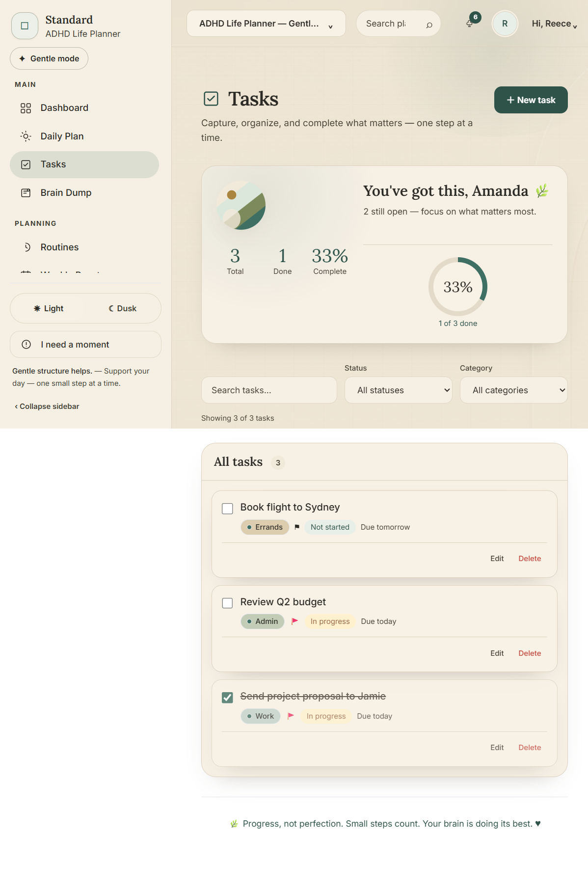Image resolution: width=588 pixels, height=889 pixels.
Task: Mark Review Q2 budget as complete
Action: click(x=227, y=603)
